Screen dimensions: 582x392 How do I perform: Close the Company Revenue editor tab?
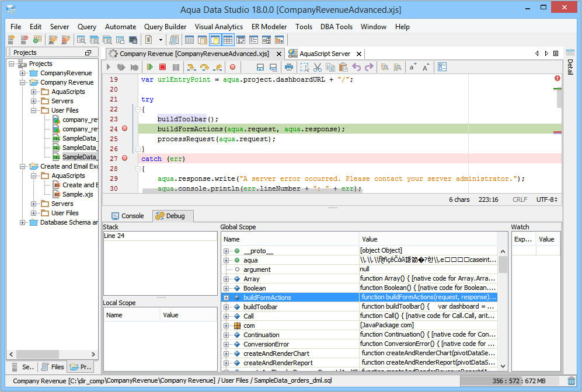coord(279,54)
